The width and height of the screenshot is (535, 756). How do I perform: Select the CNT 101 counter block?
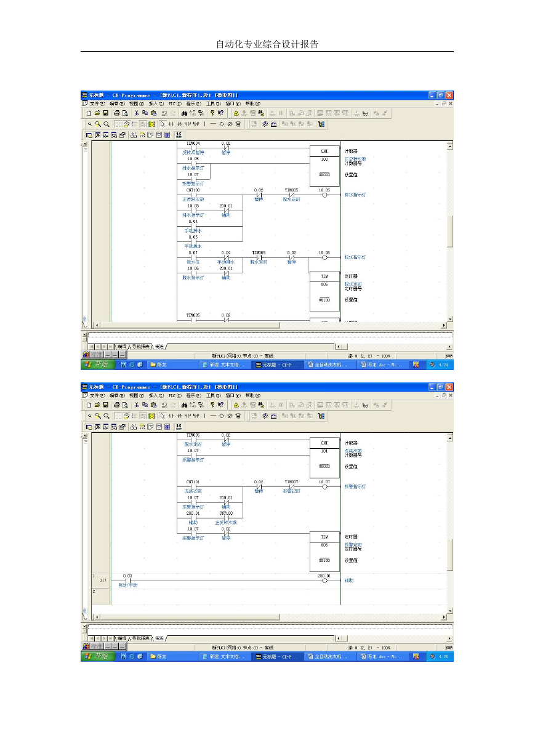pos(324,458)
